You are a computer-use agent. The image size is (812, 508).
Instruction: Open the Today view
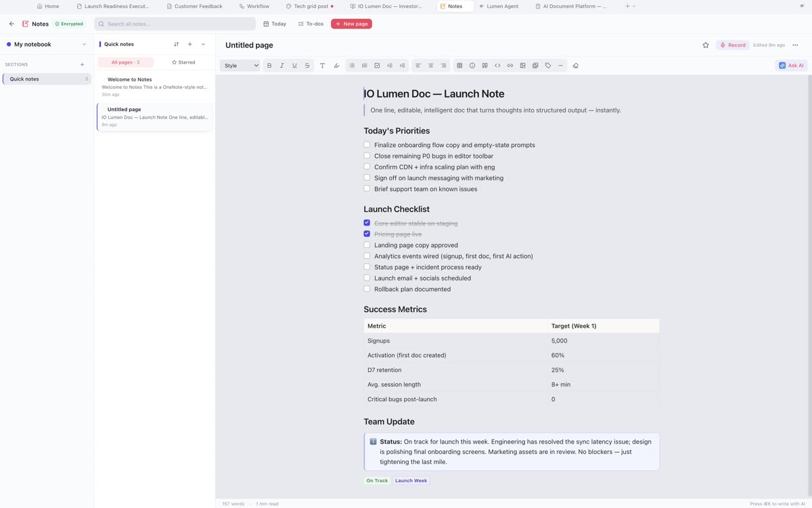coord(275,24)
